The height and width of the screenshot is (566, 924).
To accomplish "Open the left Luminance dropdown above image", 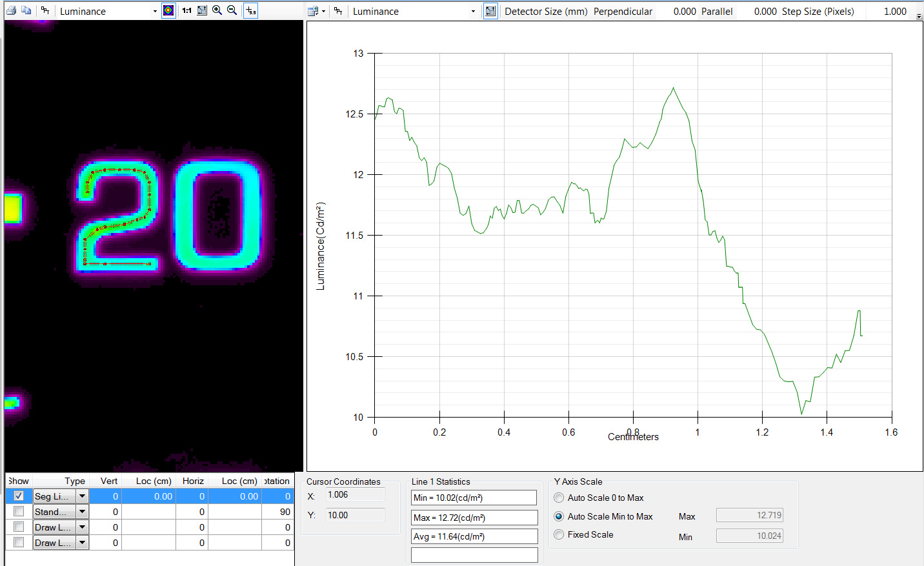I will (155, 12).
